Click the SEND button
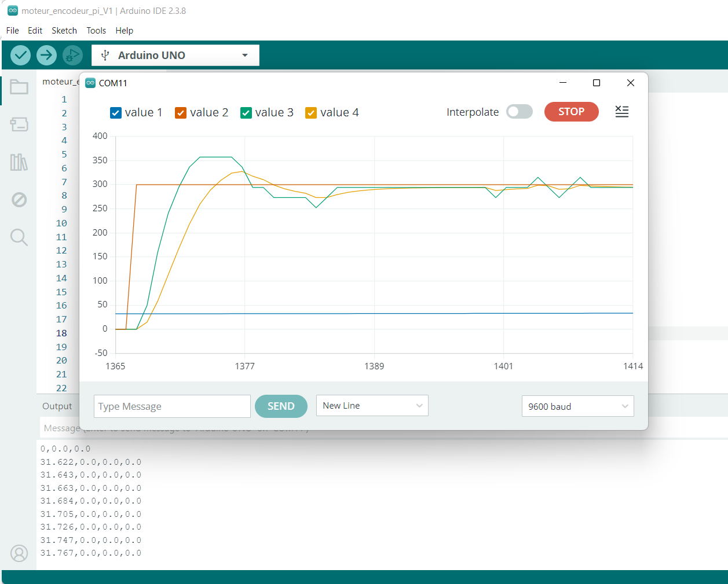 pyautogui.click(x=281, y=406)
